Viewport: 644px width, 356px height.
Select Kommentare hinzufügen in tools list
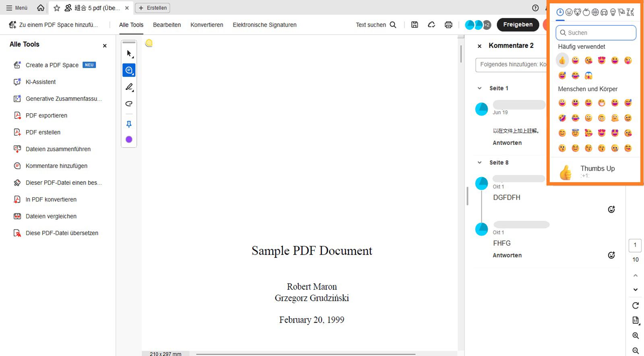(x=56, y=166)
